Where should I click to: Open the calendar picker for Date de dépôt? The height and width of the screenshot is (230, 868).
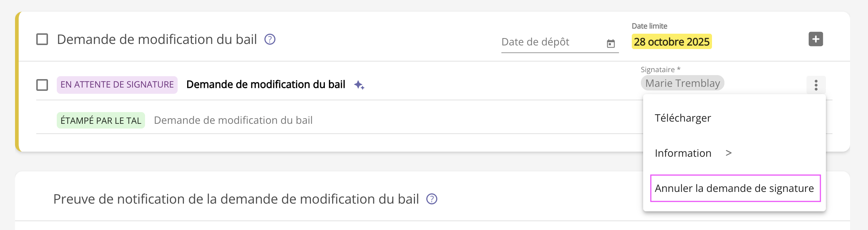[x=611, y=44]
